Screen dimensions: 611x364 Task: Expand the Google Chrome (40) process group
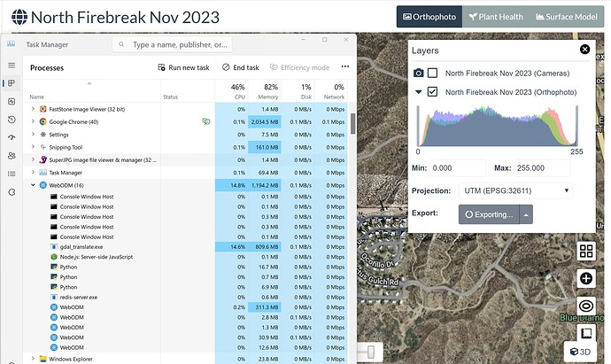point(33,121)
